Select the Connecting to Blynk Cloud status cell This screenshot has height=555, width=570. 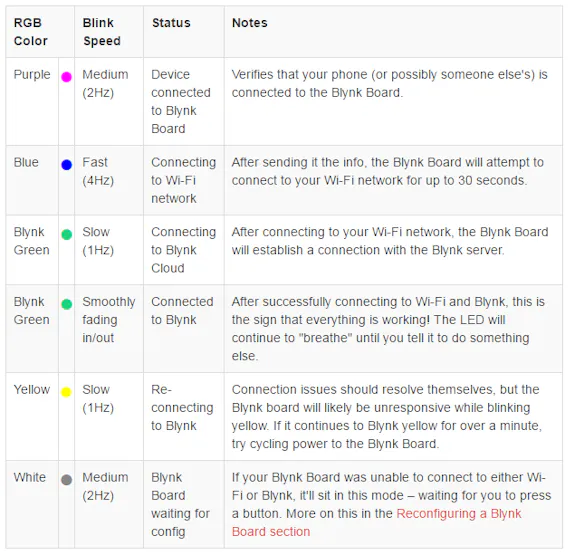[x=184, y=250]
